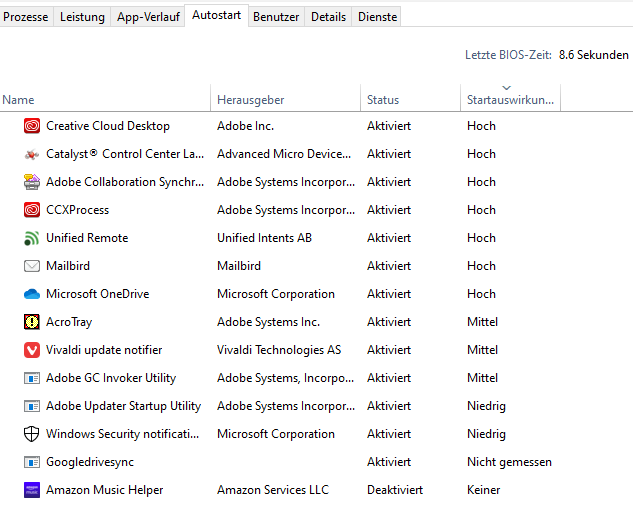Switch to the Prozesse tab
Viewport: 633px width, 509px height.
[26, 17]
